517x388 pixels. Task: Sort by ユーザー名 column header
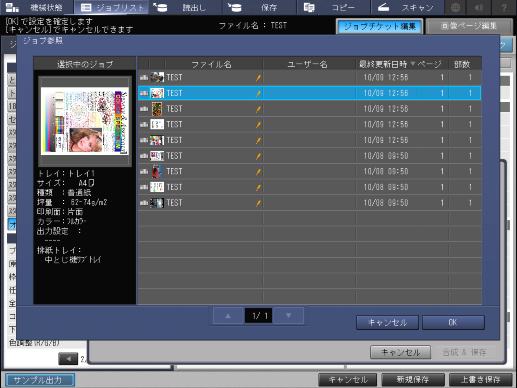point(308,64)
